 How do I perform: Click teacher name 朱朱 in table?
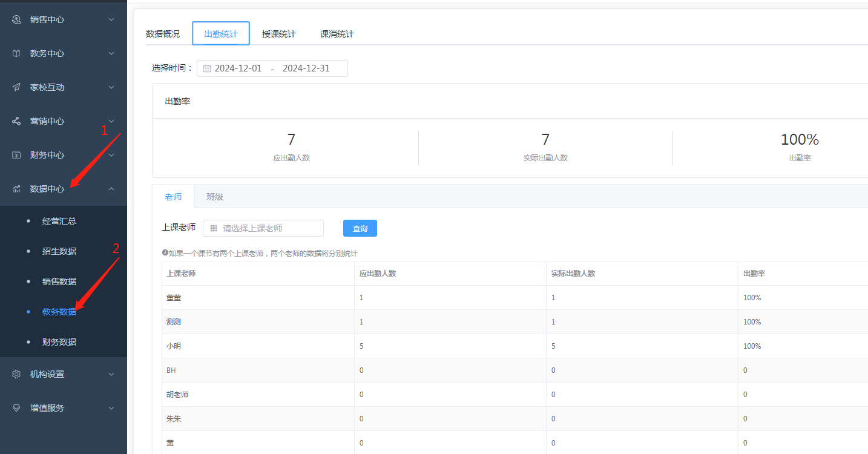(x=174, y=419)
